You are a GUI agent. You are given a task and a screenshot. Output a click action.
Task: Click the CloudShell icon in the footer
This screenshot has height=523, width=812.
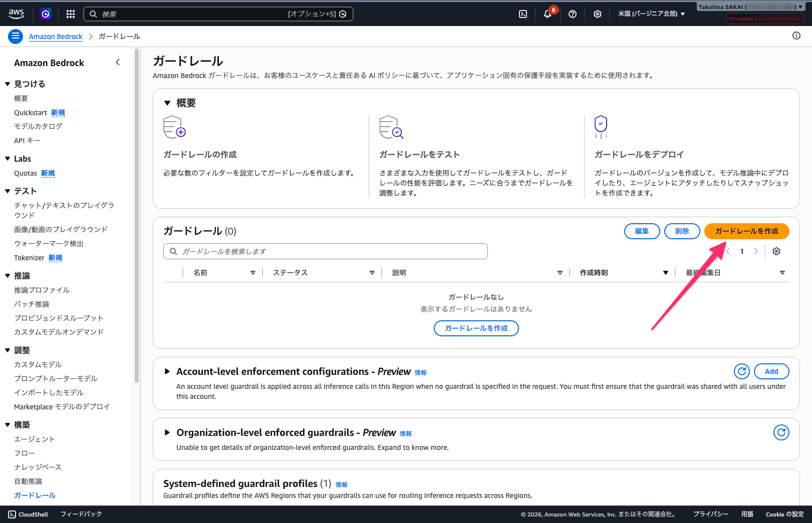pyautogui.click(x=12, y=514)
